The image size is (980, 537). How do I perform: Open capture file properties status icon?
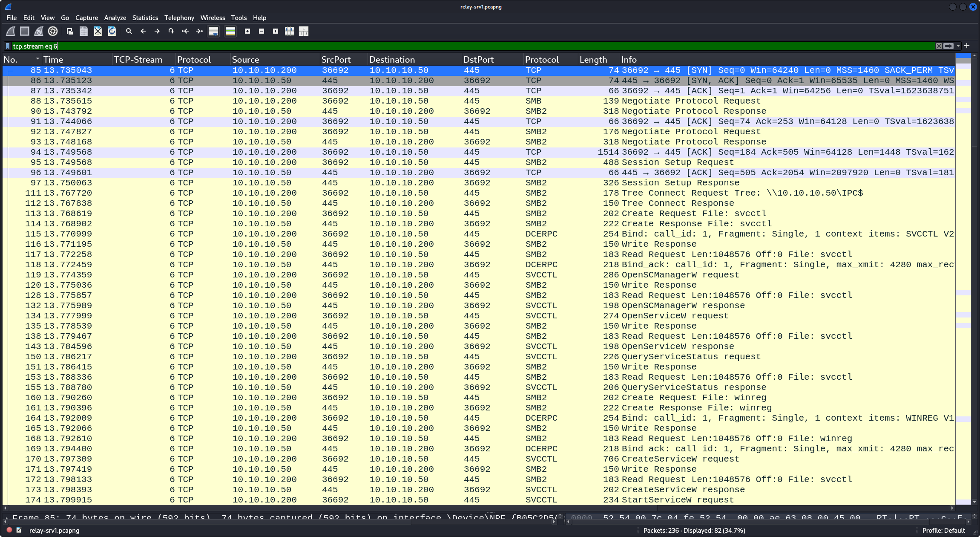[x=19, y=530]
